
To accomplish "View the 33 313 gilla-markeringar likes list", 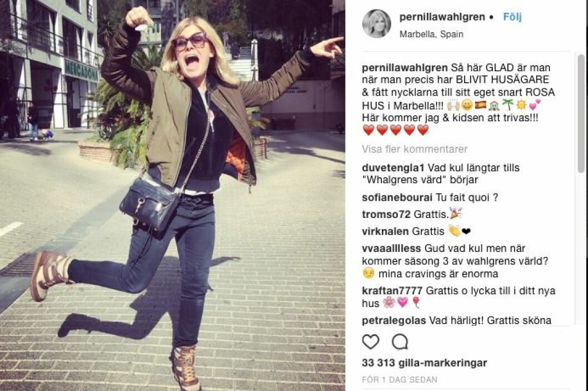I will (x=425, y=363).
